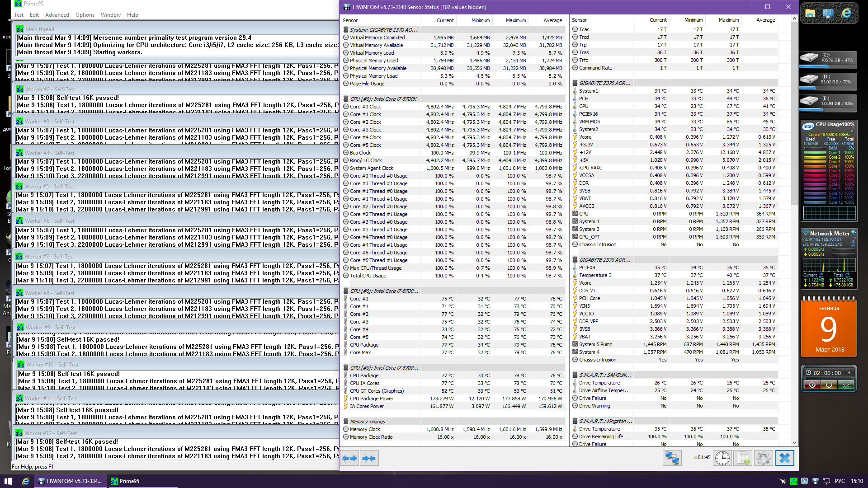
Task: Click the clock reset timer icon
Action: 722,458
